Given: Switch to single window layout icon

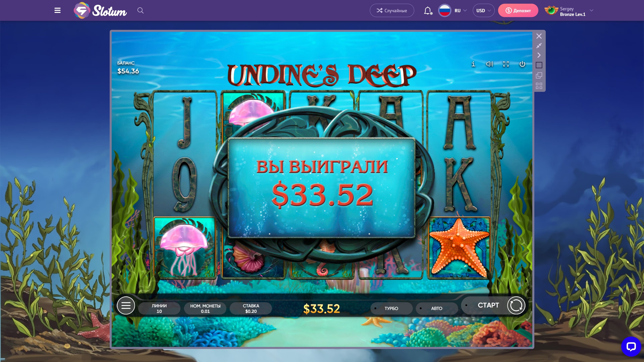Looking at the screenshot, I should (539, 65).
